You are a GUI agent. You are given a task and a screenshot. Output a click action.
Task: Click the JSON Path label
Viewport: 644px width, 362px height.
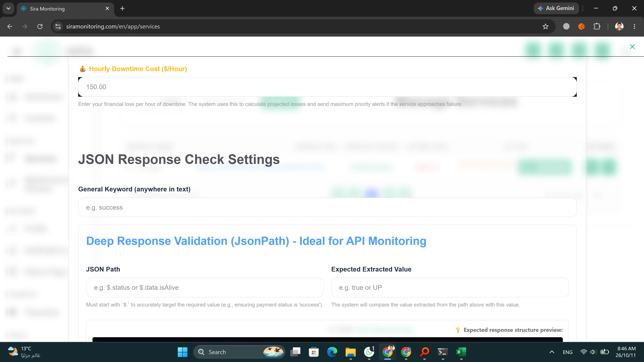pos(103,269)
